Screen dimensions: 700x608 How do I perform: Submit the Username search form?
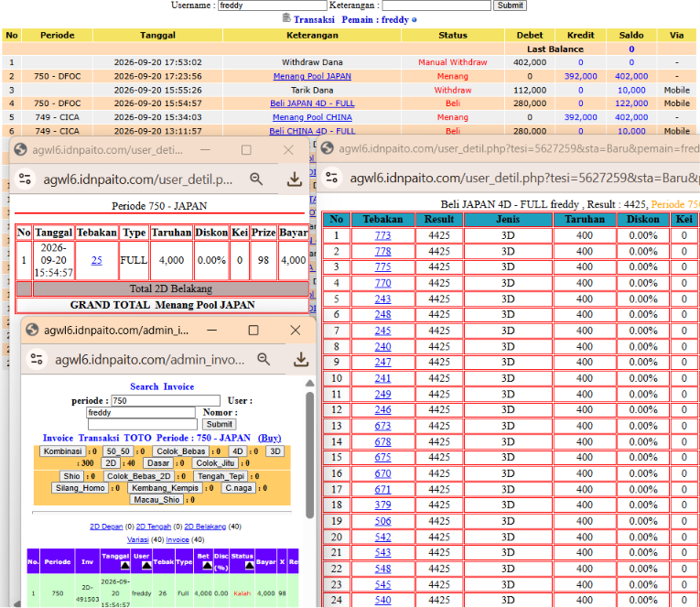click(510, 5)
